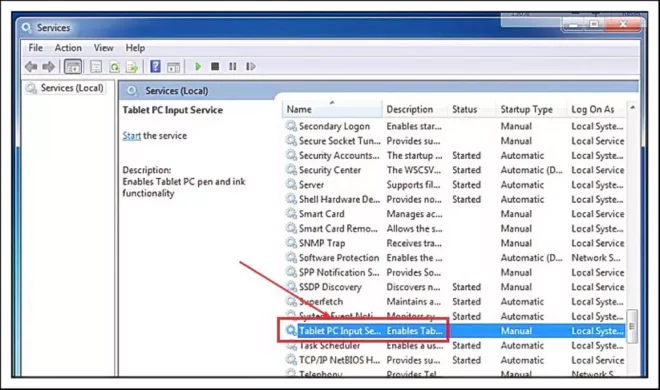Click the Stop Service square icon
Image resolution: width=660 pixels, height=390 pixels.
click(215, 66)
